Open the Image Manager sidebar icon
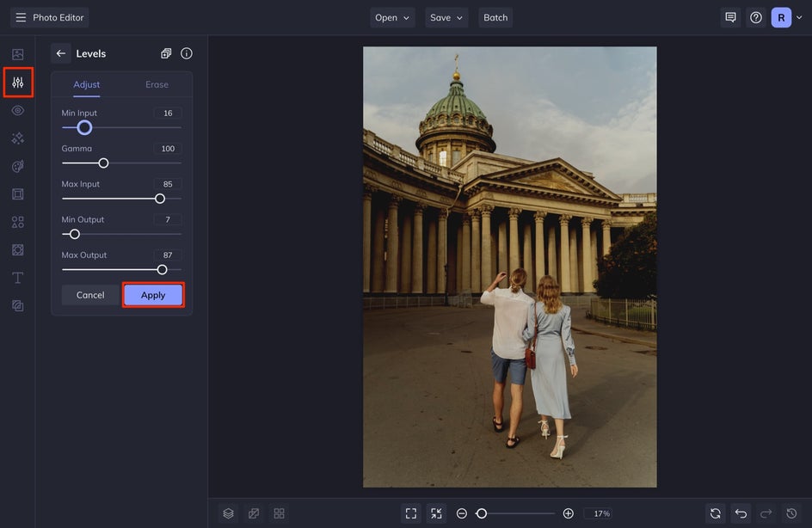The height and width of the screenshot is (528, 812). [x=17, y=54]
